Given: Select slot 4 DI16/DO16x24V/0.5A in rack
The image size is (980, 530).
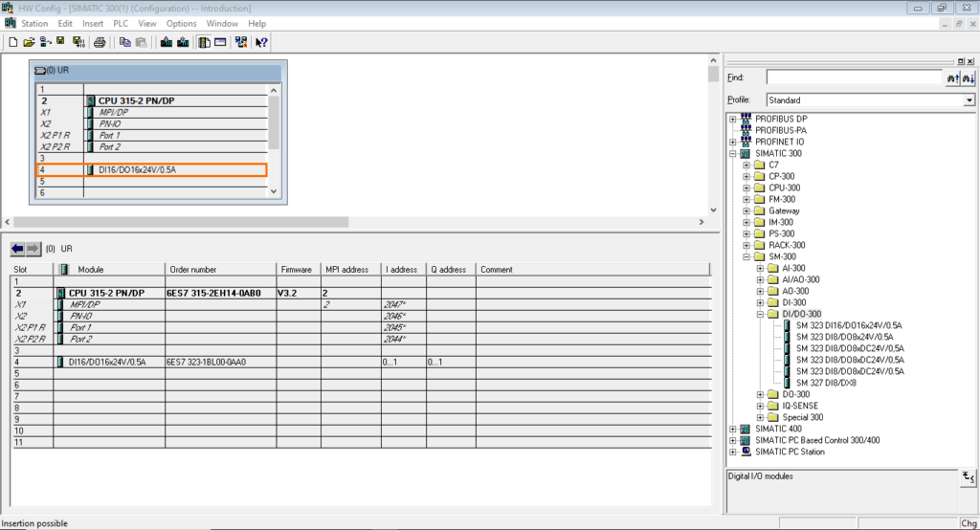Looking at the screenshot, I should [152, 170].
